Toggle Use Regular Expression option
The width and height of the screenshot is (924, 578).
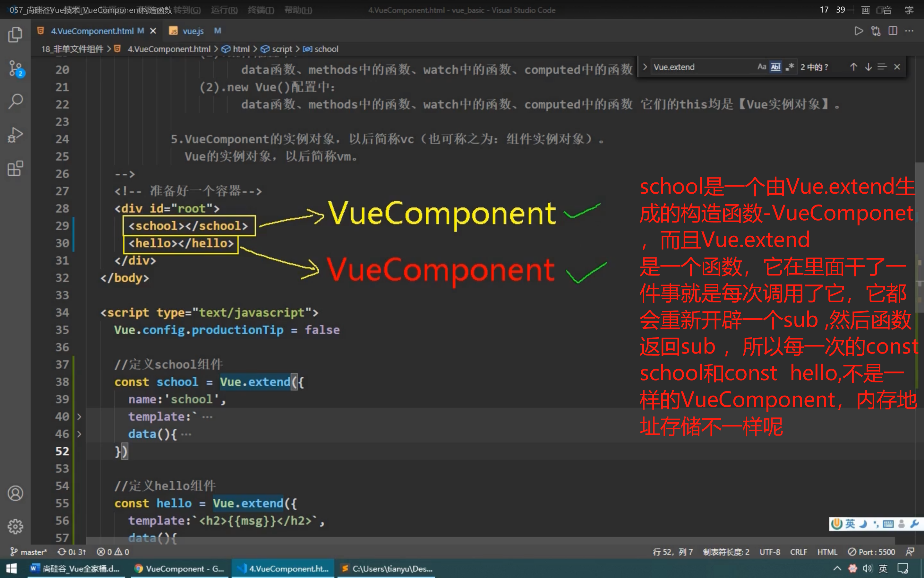click(x=790, y=67)
